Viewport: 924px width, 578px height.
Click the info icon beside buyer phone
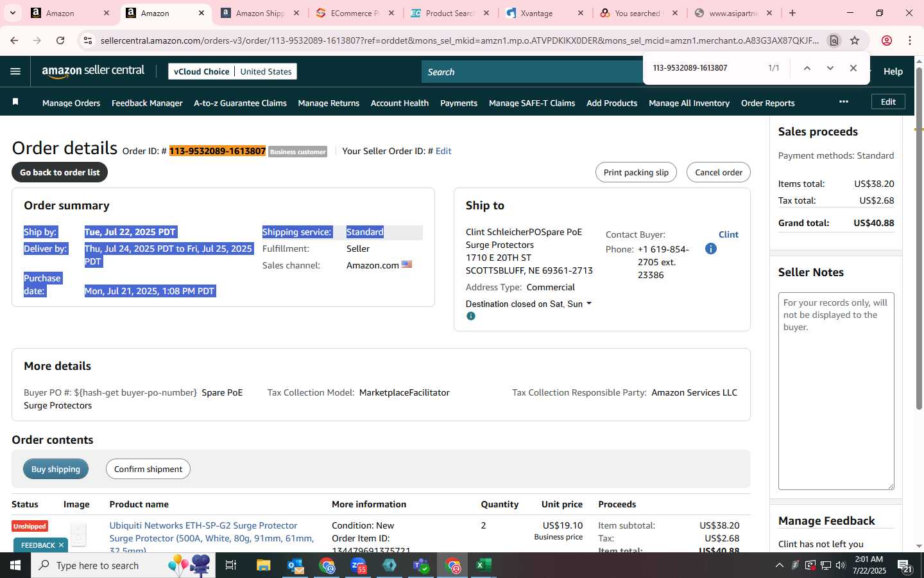tap(710, 249)
